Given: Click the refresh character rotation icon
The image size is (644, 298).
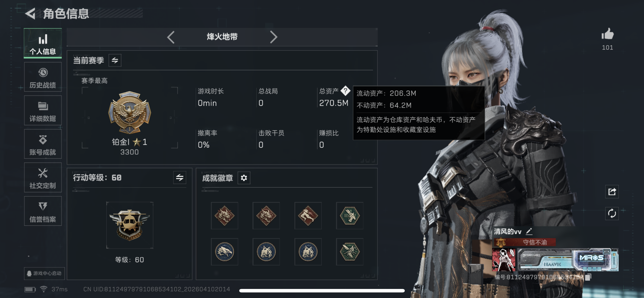Looking at the screenshot, I should tap(612, 214).
